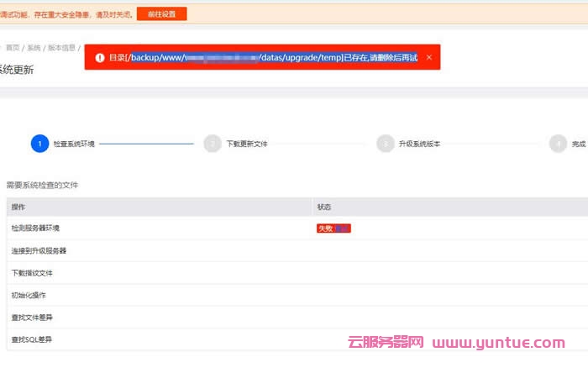The height and width of the screenshot is (373, 588).
Task: Select the 查找SQL差异 row
Action: click(x=32, y=339)
